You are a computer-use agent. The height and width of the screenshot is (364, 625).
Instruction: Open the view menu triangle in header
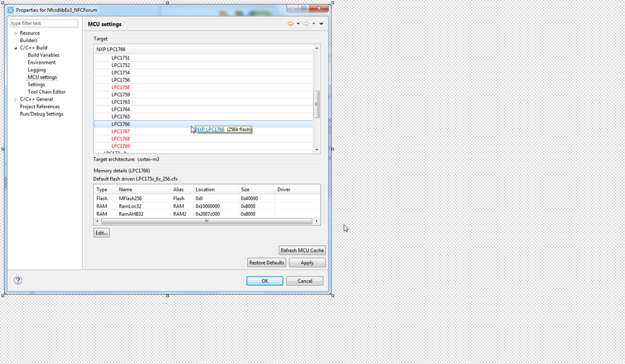322,24
